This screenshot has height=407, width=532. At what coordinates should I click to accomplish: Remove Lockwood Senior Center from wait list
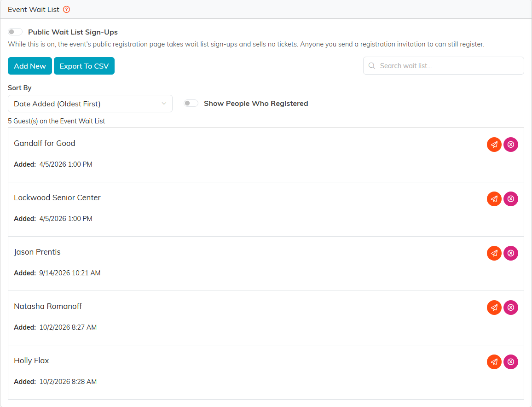click(x=511, y=199)
